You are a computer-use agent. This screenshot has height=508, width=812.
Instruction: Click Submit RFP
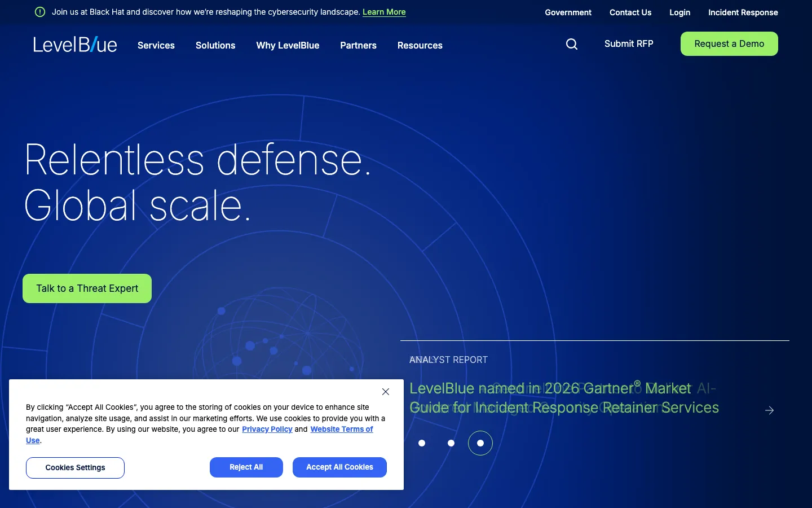click(629, 43)
